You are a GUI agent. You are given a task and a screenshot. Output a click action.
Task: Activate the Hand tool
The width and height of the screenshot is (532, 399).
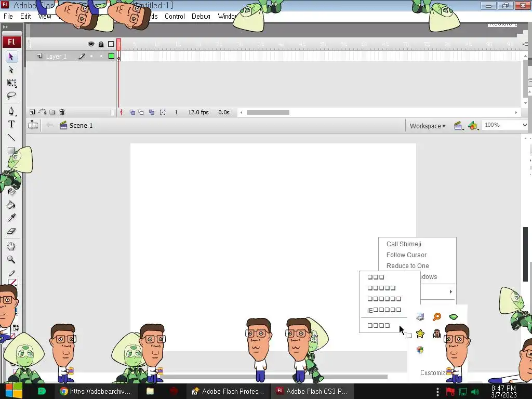coord(11,246)
